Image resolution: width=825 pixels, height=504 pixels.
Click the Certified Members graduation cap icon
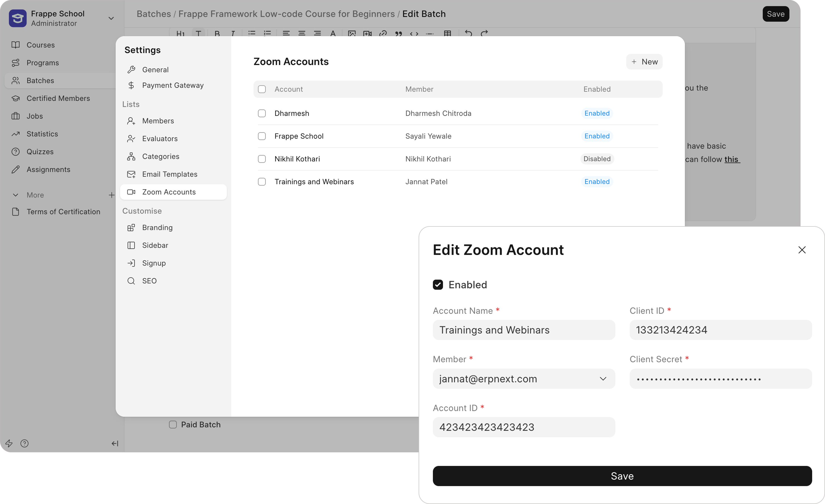(x=15, y=98)
